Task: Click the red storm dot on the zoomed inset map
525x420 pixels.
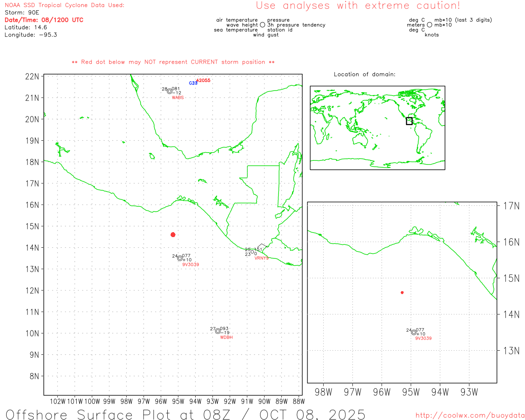Action: click(x=402, y=292)
